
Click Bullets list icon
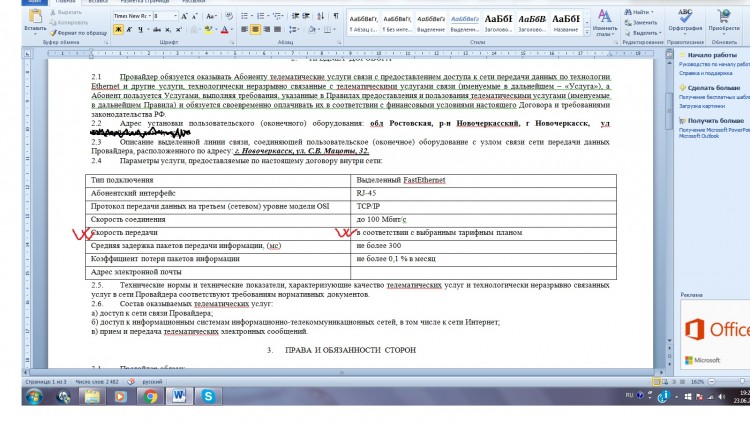[244, 16]
